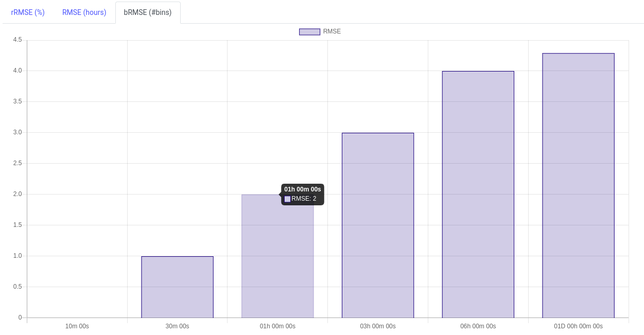The width and height of the screenshot is (644, 335).
Task: Switch to the rRMSE (%) tab
Action: tap(28, 12)
